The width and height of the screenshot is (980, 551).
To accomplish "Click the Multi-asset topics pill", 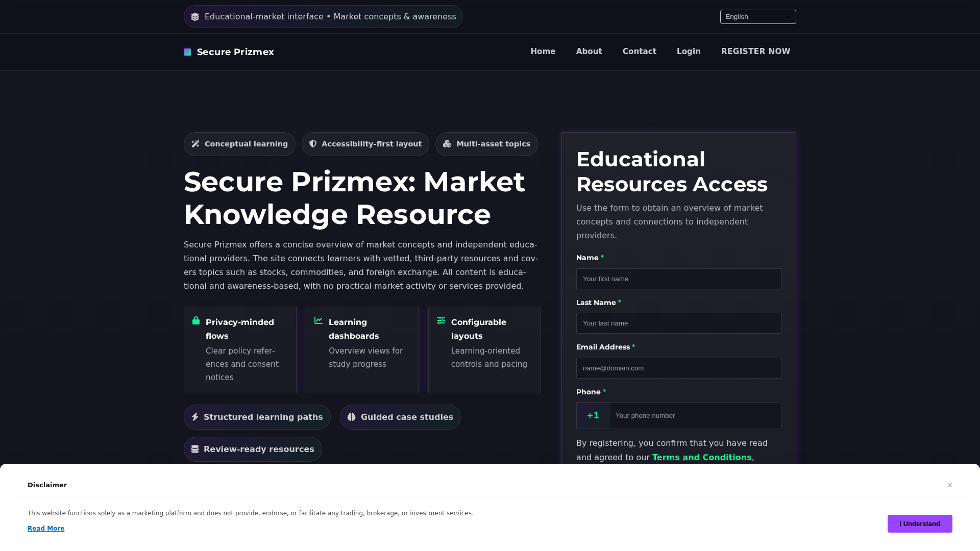I will 486,144.
